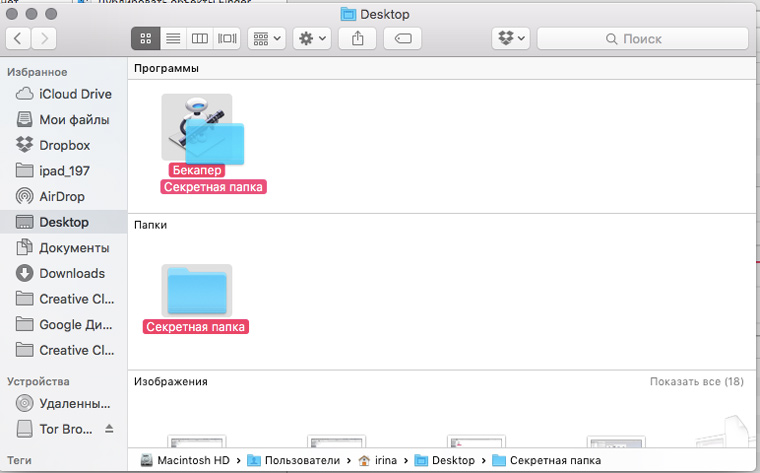Open Документы in the sidebar

pos(64,248)
